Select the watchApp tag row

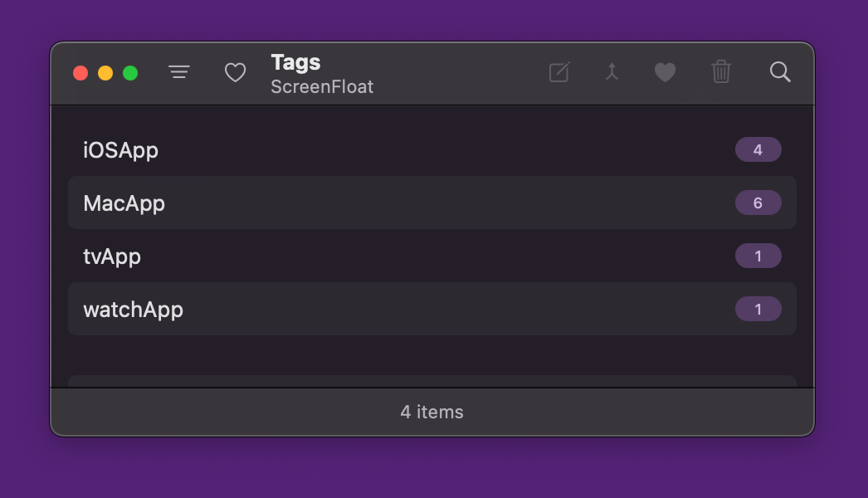click(x=432, y=309)
